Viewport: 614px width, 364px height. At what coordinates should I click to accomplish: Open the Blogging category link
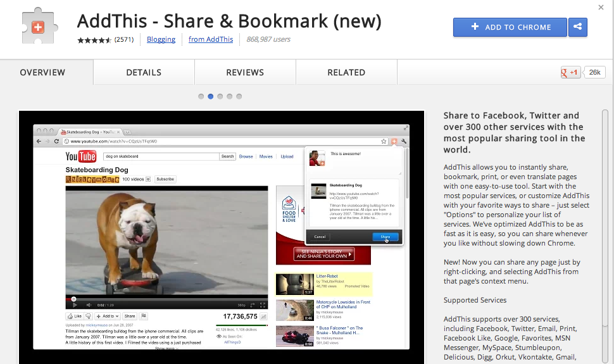click(x=161, y=39)
